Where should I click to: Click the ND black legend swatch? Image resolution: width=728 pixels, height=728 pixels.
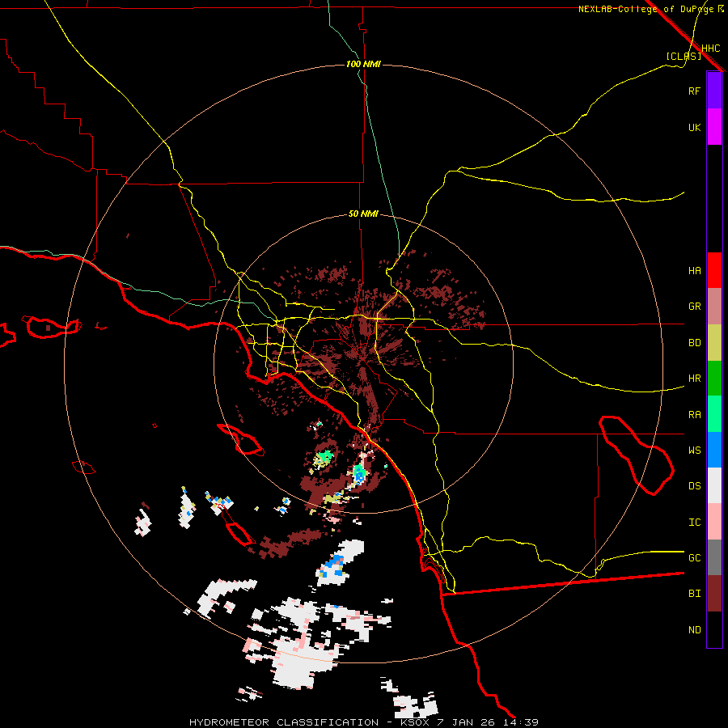714,629
